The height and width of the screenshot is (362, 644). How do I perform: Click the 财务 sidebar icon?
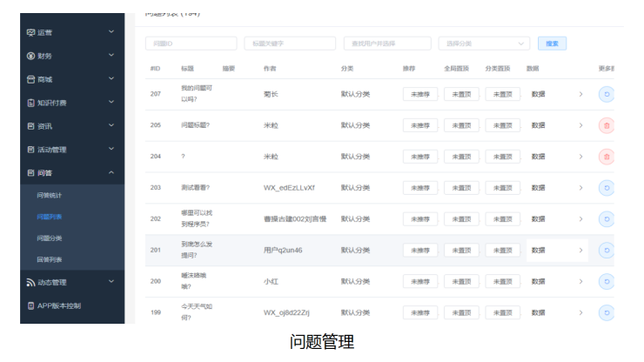click(x=30, y=56)
